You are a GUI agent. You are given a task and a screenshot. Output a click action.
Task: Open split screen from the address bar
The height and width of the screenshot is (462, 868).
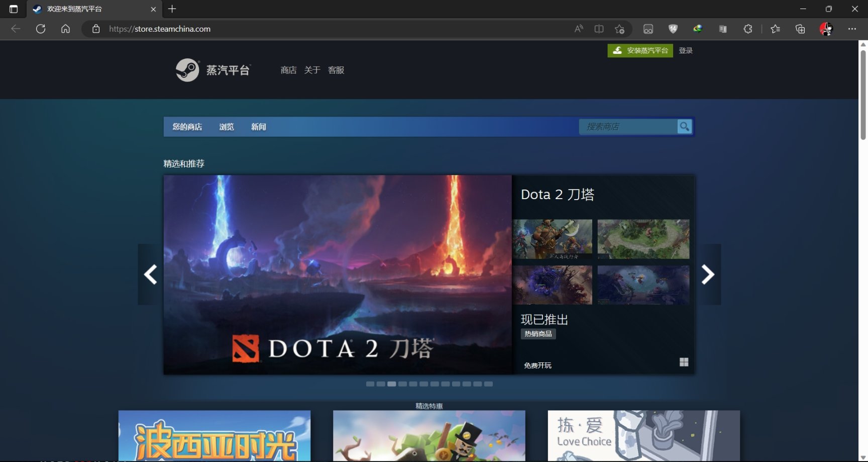pyautogui.click(x=599, y=29)
